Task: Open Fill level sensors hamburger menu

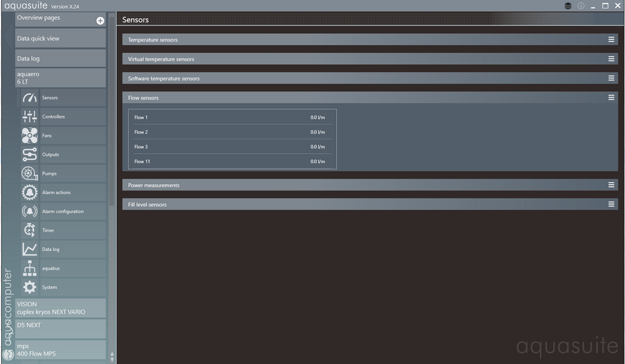Action: point(611,204)
